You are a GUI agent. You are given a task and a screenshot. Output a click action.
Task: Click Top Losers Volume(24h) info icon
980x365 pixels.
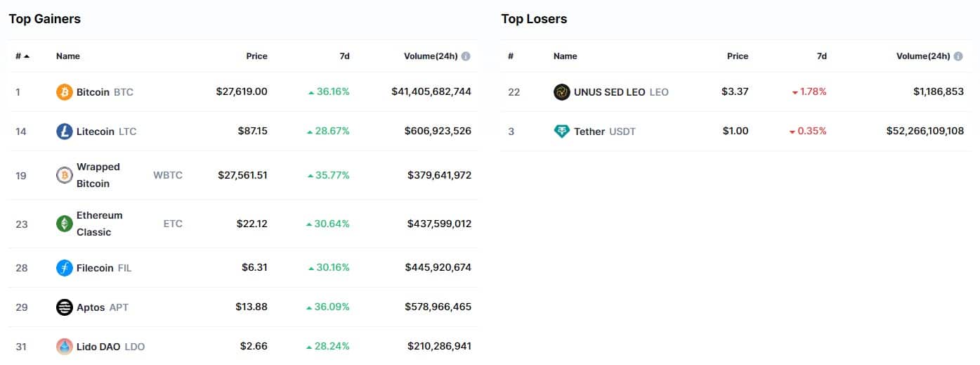click(x=958, y=56)
